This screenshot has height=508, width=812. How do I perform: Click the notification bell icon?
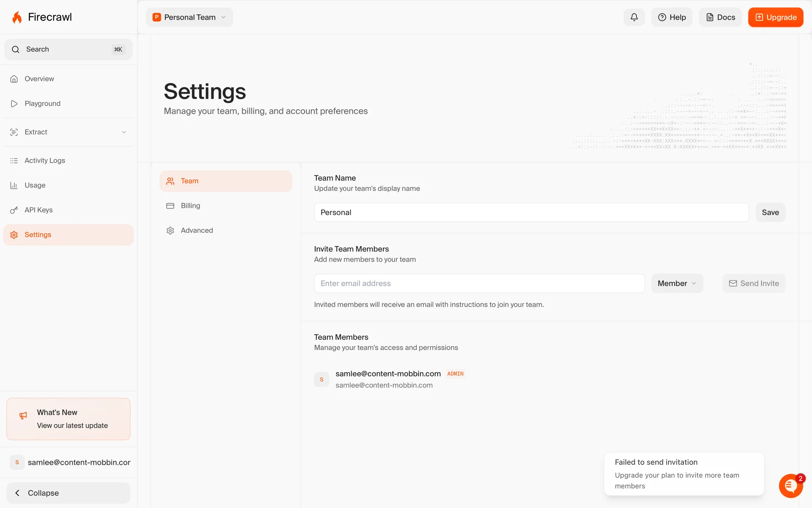tap(634, 17)
